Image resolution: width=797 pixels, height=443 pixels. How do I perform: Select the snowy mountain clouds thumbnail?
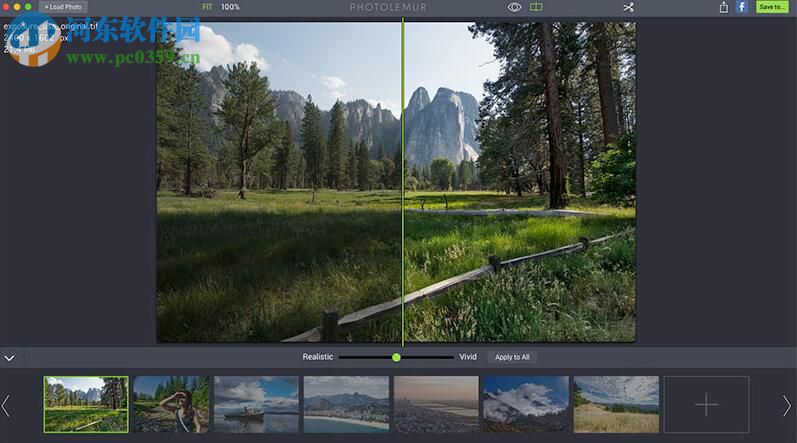click(526, 404)
